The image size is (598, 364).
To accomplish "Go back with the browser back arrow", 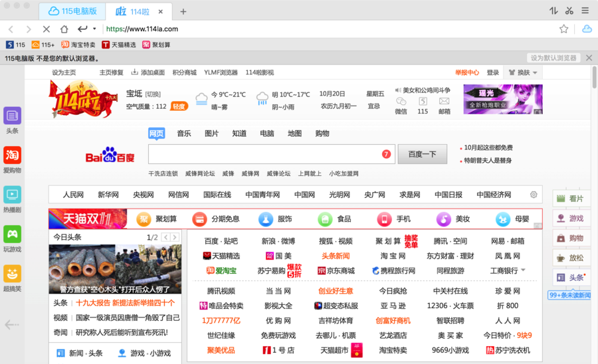I will point(11,29).
